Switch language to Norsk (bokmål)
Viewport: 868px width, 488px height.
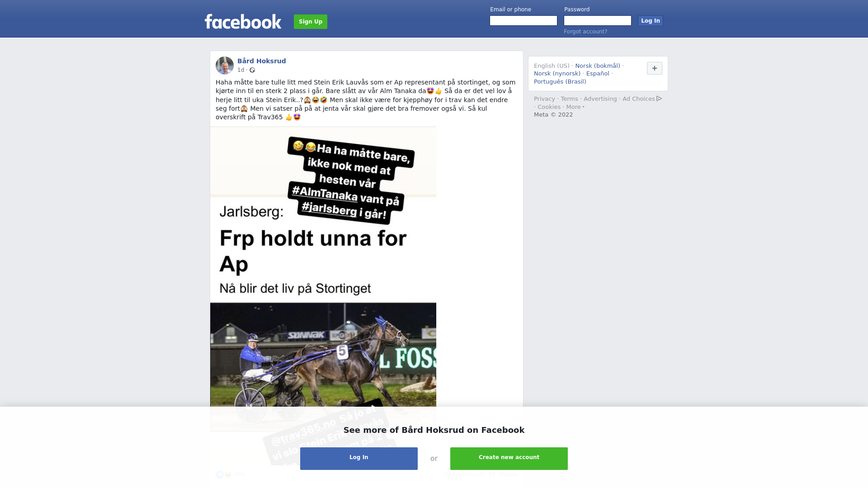click(x=598, y=66)
